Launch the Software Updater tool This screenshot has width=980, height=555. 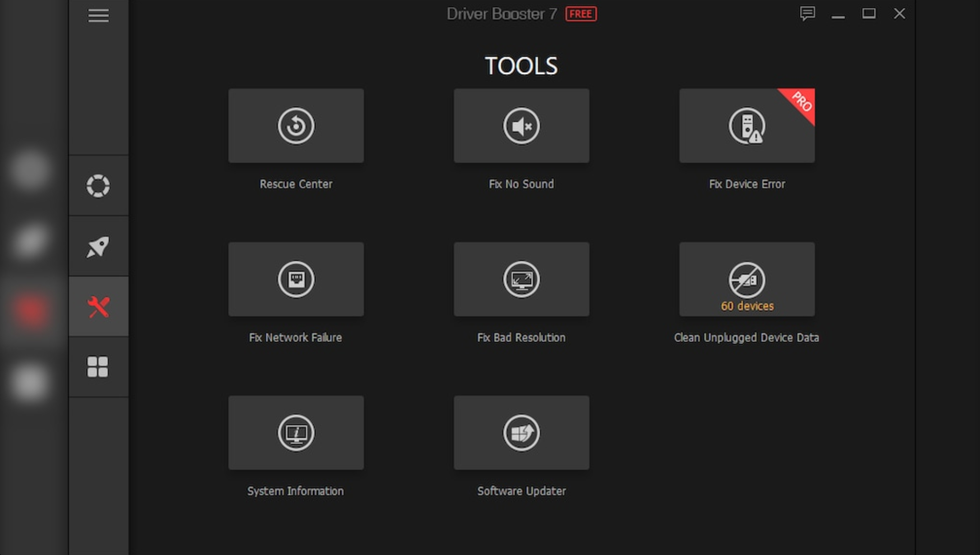point(521,433)
